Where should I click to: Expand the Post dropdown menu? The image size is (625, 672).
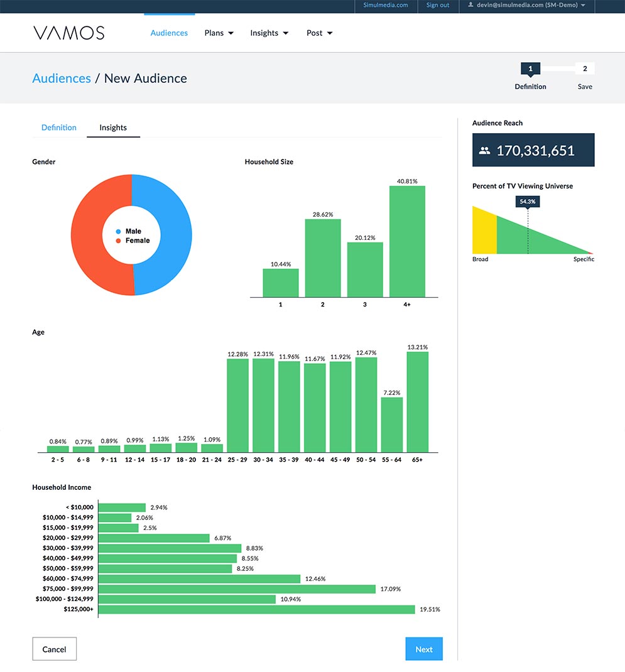tap(319, 33)
